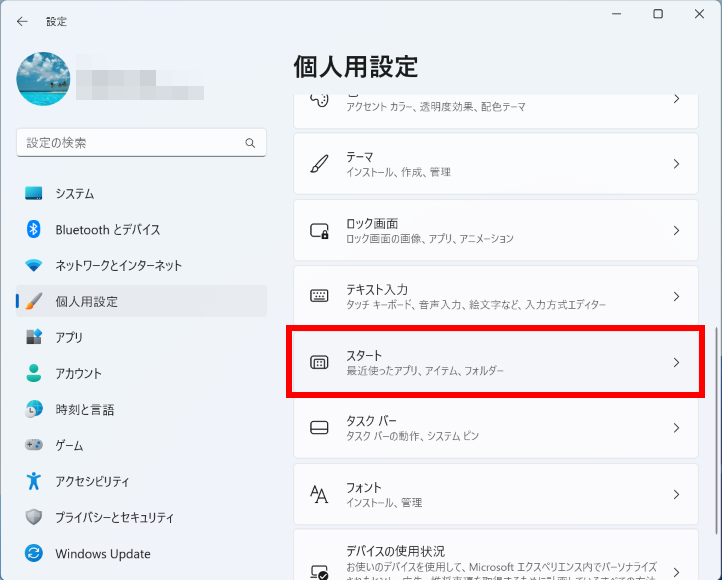Click the アプリ icon in sidebar
722x580 pixels.
click(34, 337)
